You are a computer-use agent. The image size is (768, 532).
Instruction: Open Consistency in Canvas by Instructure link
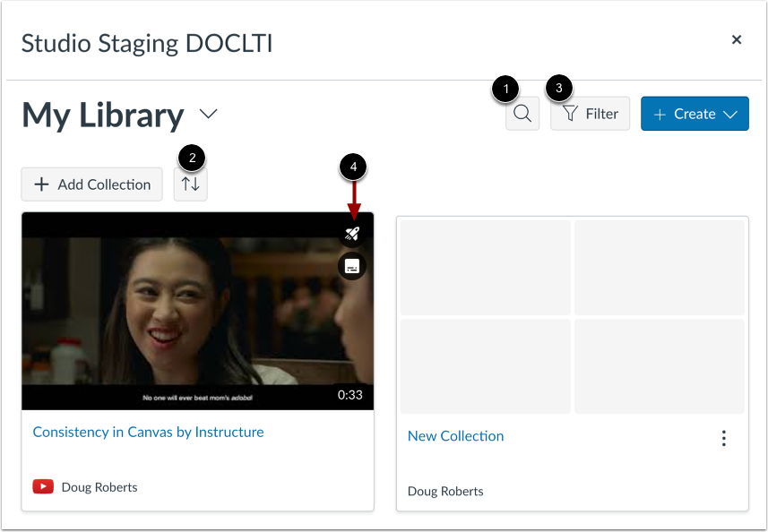point(148,432)
